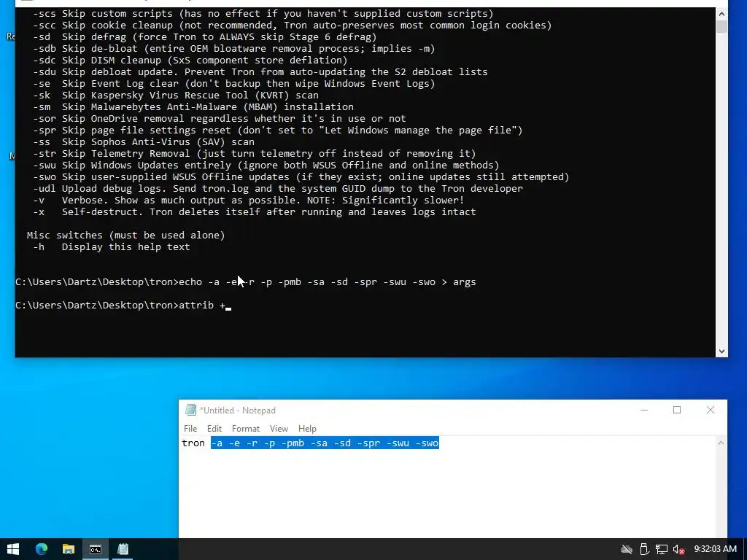
Task: Click the Notepad title bar app icon
Action: 190,410
